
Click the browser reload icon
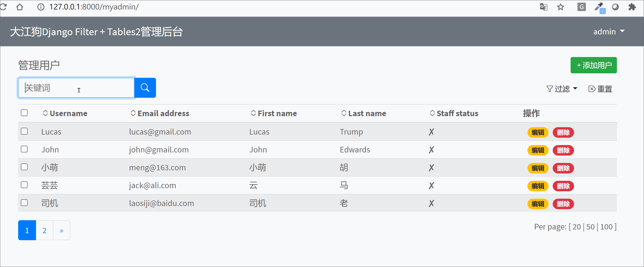pos(3,7)
